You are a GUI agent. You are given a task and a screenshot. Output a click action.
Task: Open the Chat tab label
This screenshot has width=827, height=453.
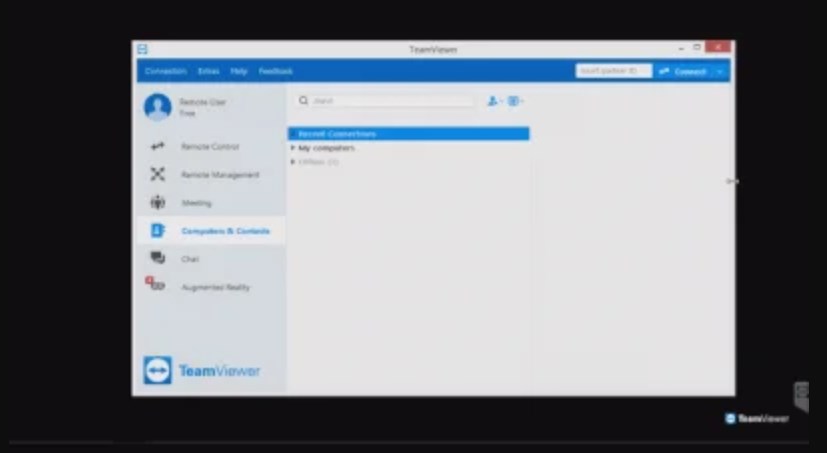tap(190, 259)
